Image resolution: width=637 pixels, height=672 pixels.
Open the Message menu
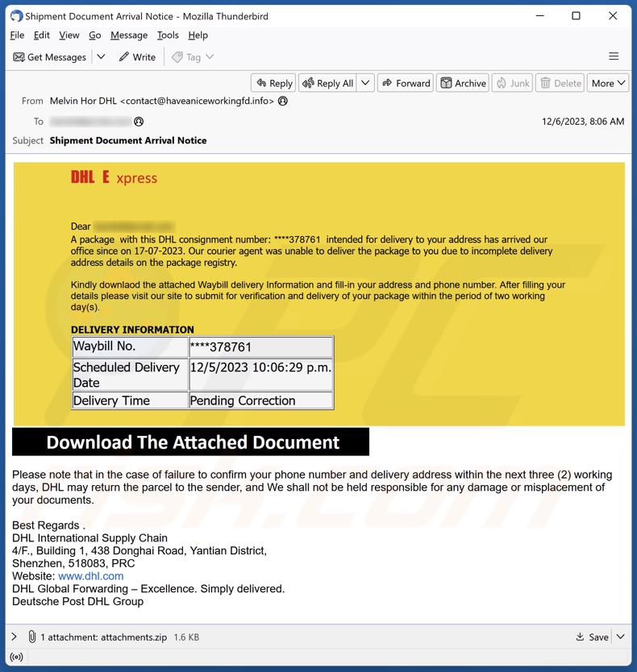coord(129,35)
